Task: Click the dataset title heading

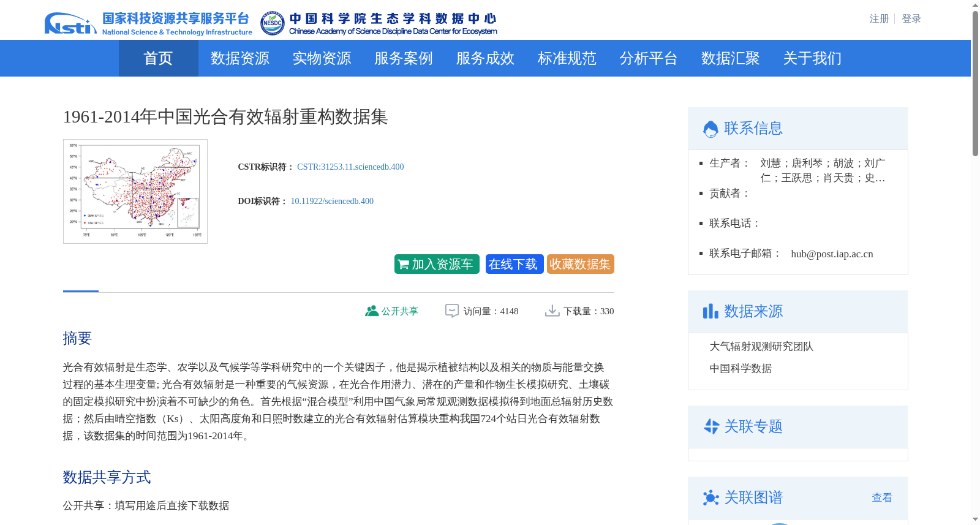Action: point(225,117)
